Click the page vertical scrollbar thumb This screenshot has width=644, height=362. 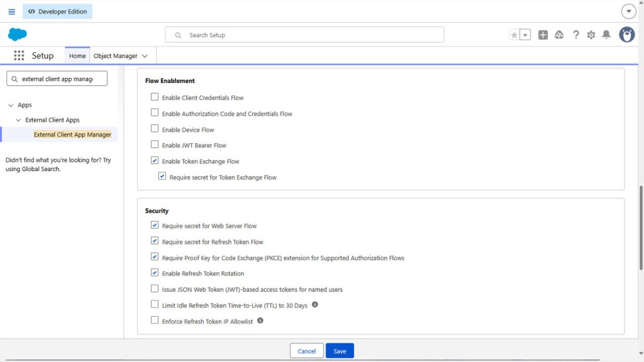tap(640, 228)
